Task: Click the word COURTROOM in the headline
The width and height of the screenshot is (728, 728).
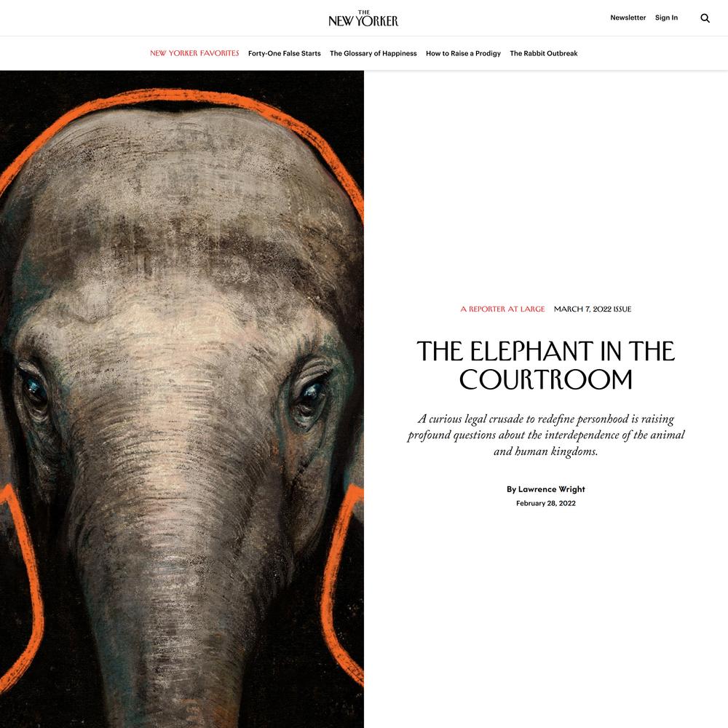Action: tap(545, 379)
